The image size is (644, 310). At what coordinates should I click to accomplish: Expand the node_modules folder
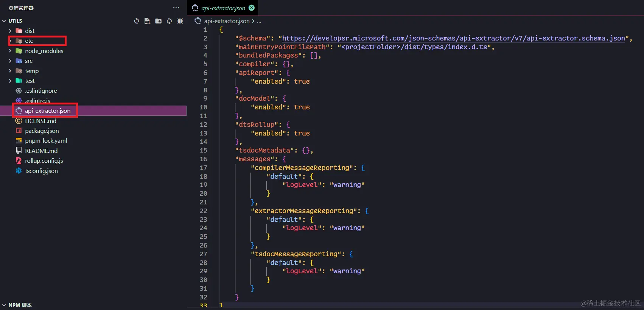tap(10, 51)
